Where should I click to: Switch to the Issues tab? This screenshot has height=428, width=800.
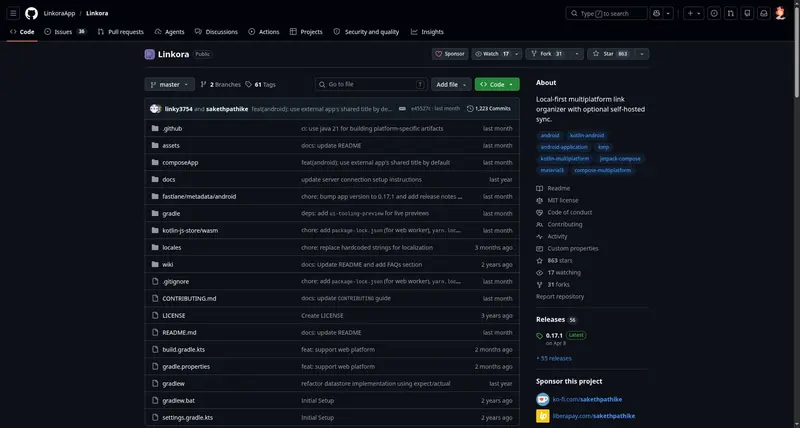[65, 32]
